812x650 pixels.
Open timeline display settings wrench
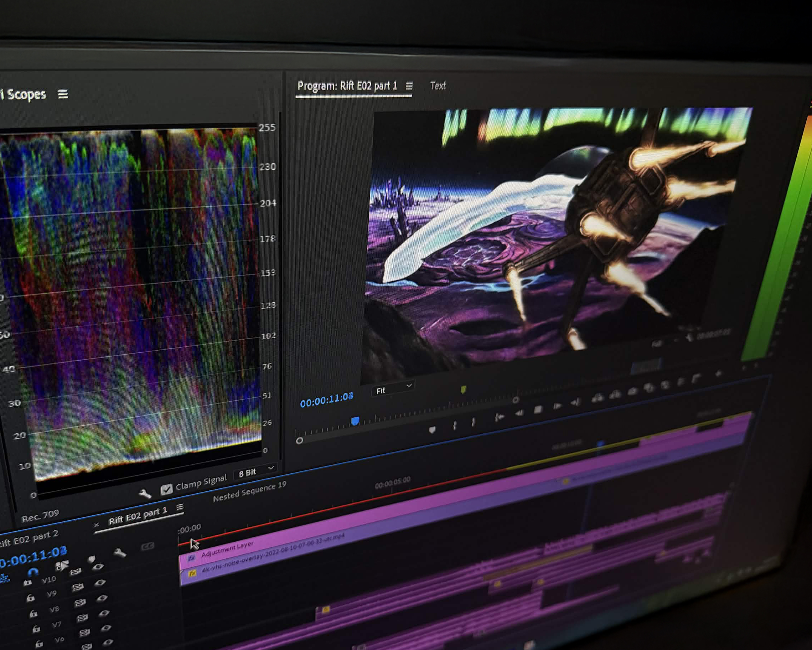pyautogui.click(x=120, y=553)
